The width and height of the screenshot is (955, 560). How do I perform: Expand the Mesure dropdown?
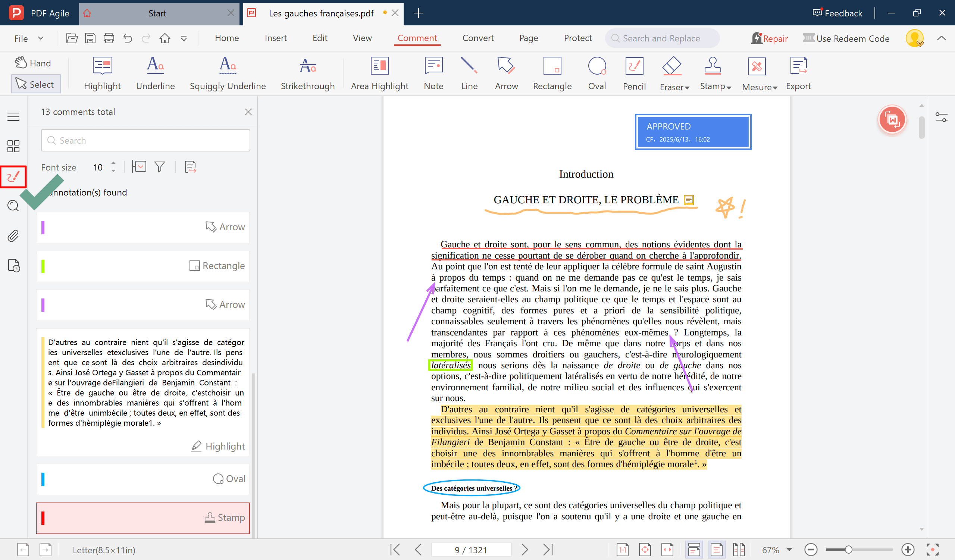775,88
